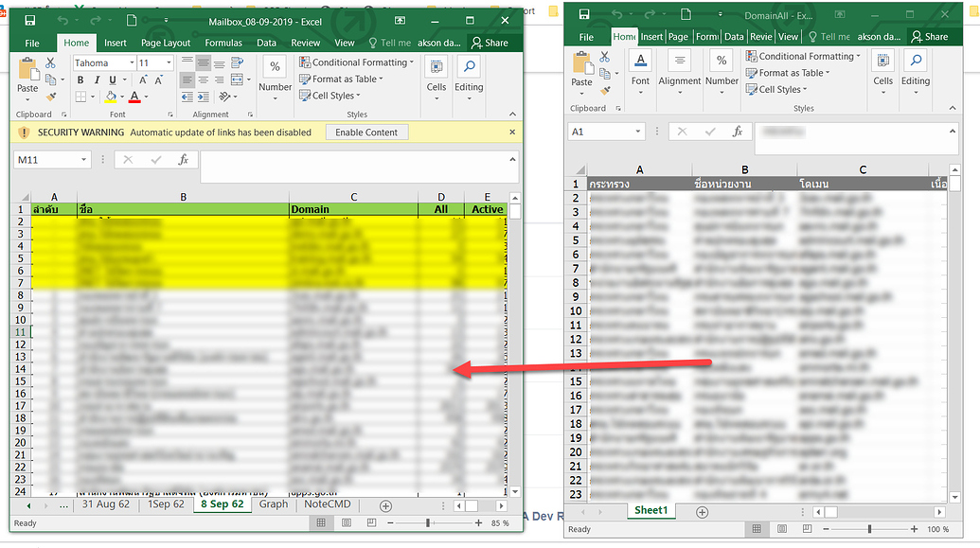Apply italic formatting to selected cells
The width and height of the screenshot is (980, 548).
tap(98, 80)
